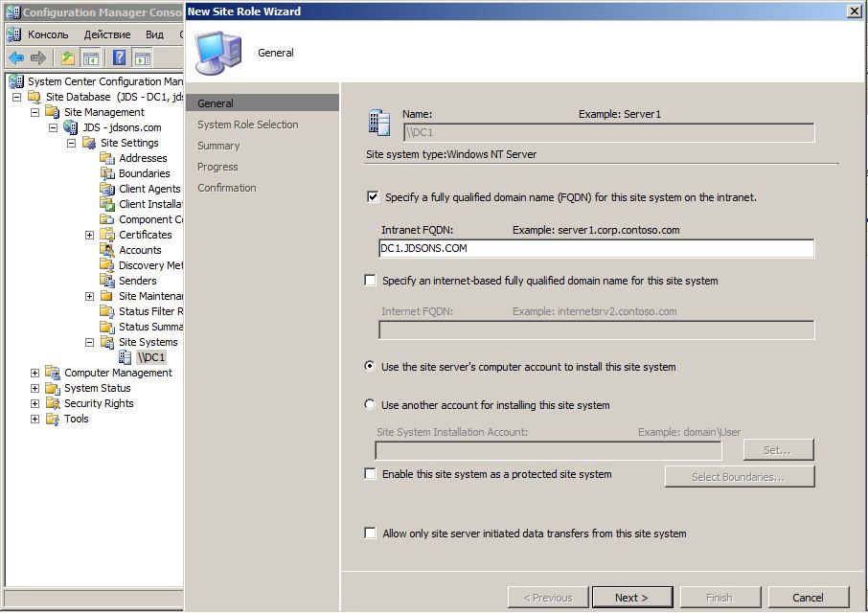Uncheck Specify a fully qualified domain name checkbox
This screenshot has height=613, width=868.
373,196
